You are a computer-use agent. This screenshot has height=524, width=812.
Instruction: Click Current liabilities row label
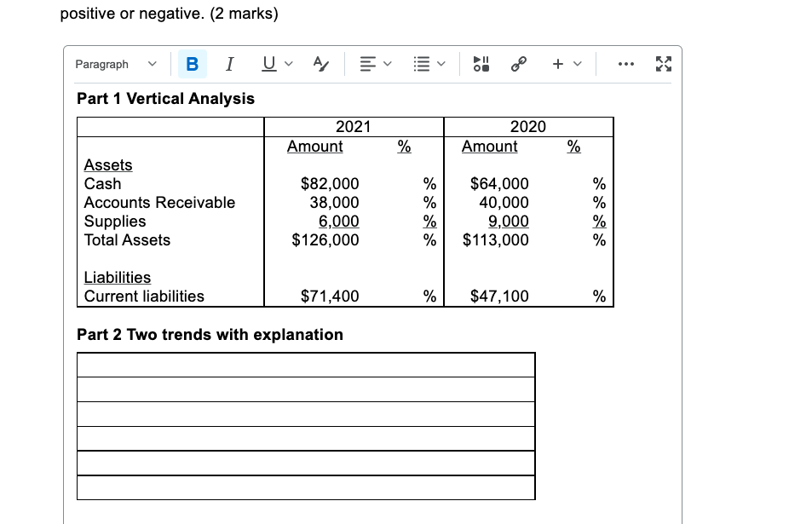(x=144, y=297)
